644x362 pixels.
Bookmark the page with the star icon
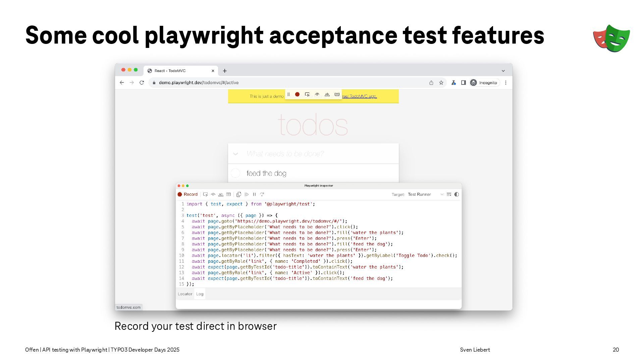coord(441,82)
